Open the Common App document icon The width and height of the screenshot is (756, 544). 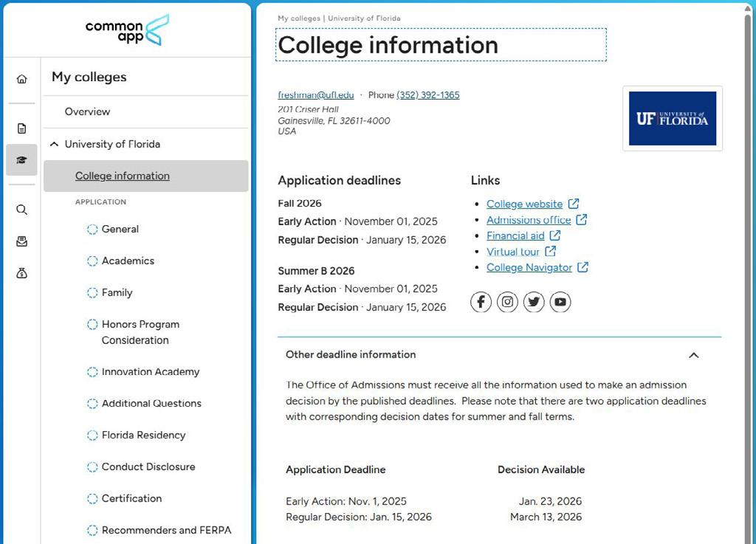(21, 128)
